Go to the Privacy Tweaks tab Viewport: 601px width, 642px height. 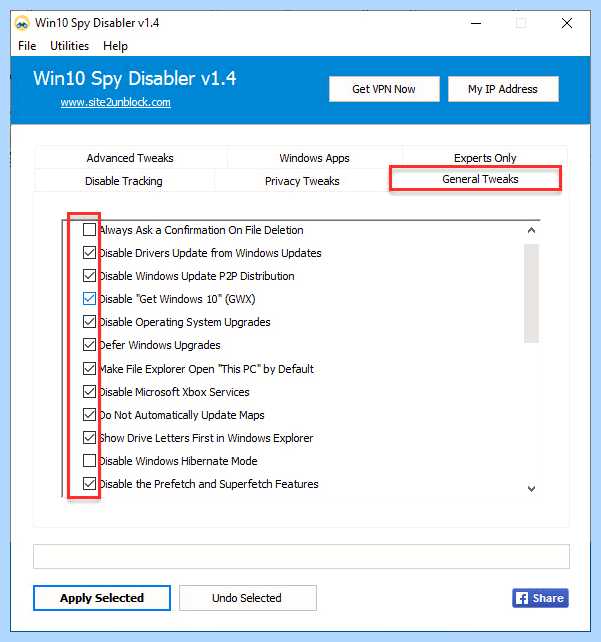click(302, 181)
